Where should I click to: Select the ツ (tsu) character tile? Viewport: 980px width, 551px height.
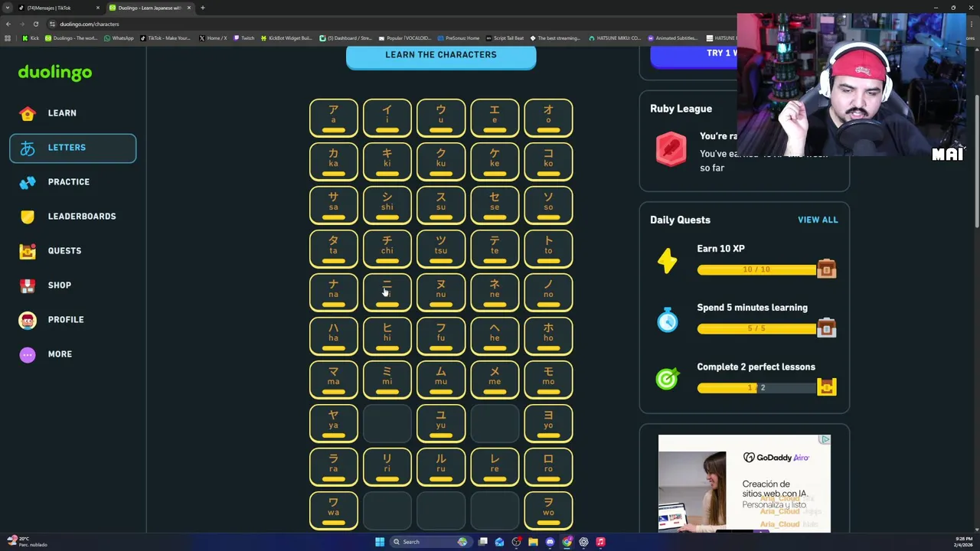point(441,249)
